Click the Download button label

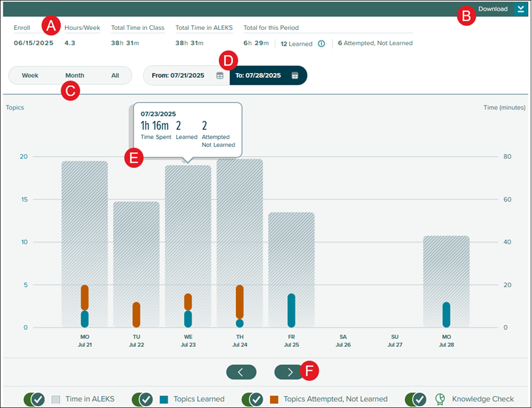click(492, 9)
